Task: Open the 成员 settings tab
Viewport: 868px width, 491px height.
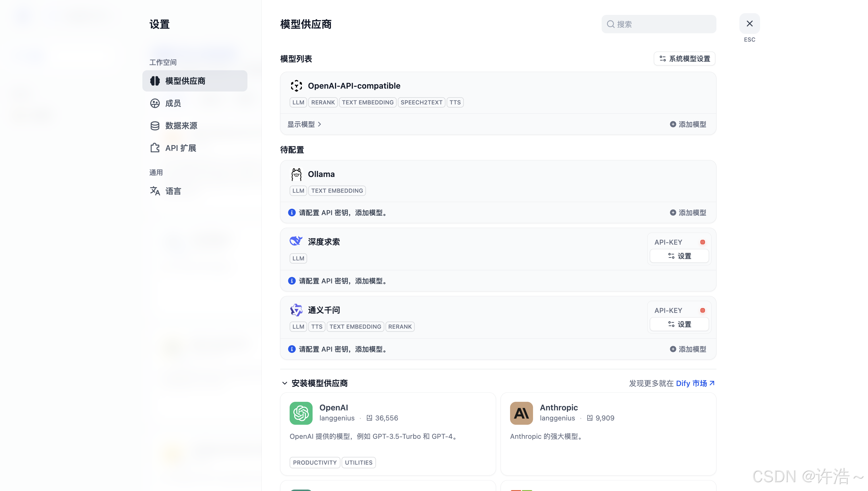Action: (x=173, y=103)
